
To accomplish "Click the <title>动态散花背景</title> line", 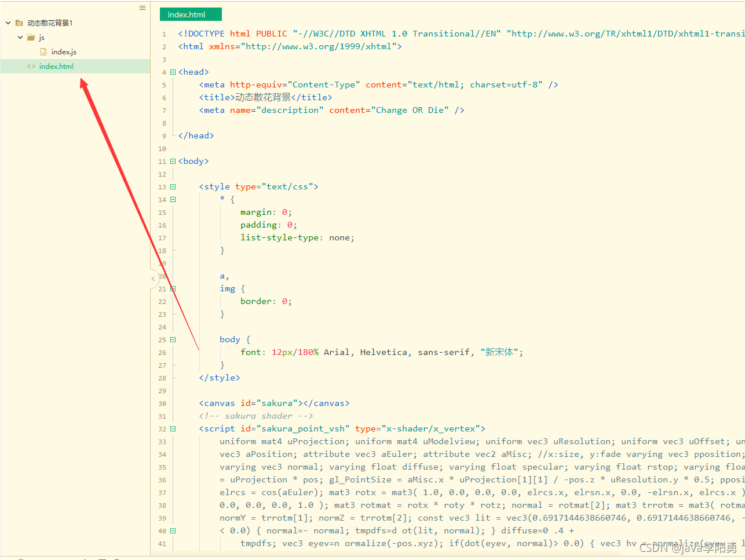I will 266,97.
